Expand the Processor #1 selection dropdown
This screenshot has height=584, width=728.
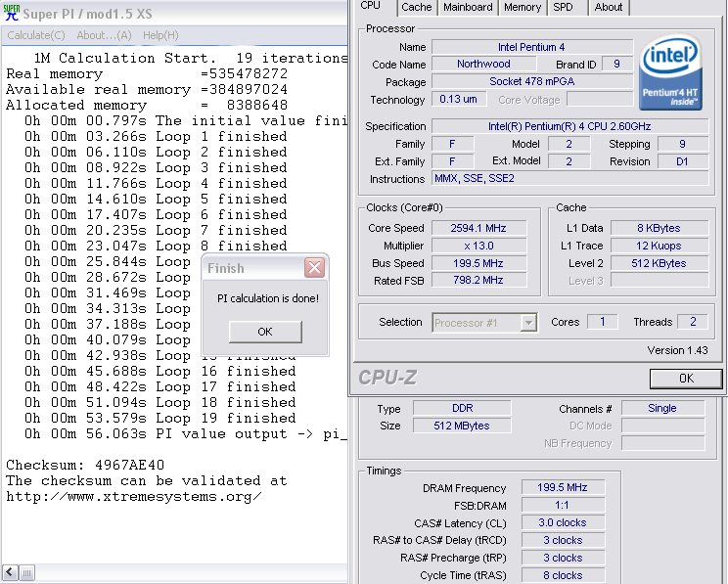click(528, 323)
